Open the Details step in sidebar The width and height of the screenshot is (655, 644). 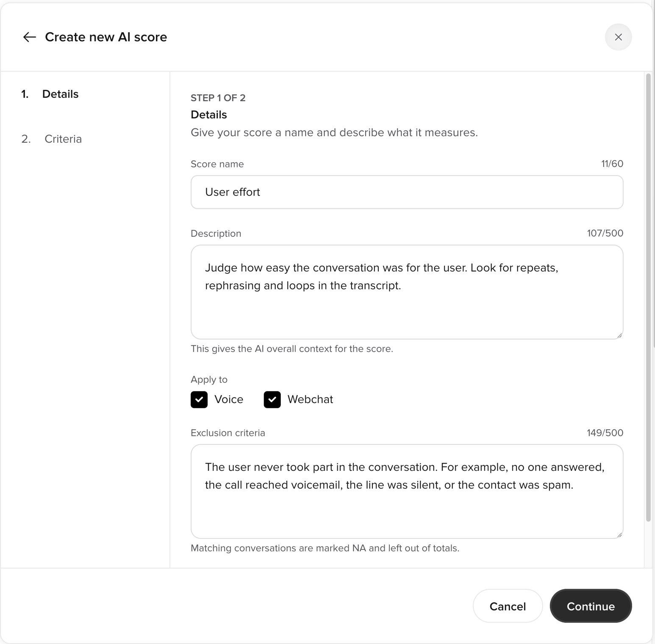click(x=50, y=94)
